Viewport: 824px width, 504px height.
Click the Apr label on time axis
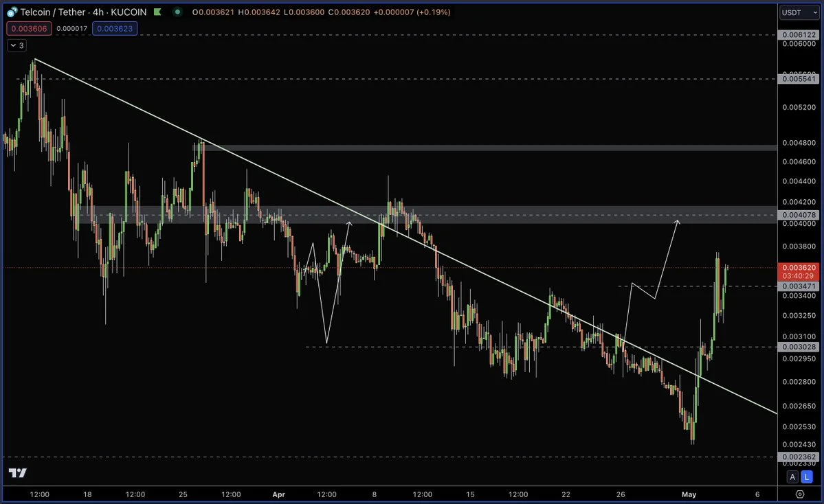coord(278,494)
